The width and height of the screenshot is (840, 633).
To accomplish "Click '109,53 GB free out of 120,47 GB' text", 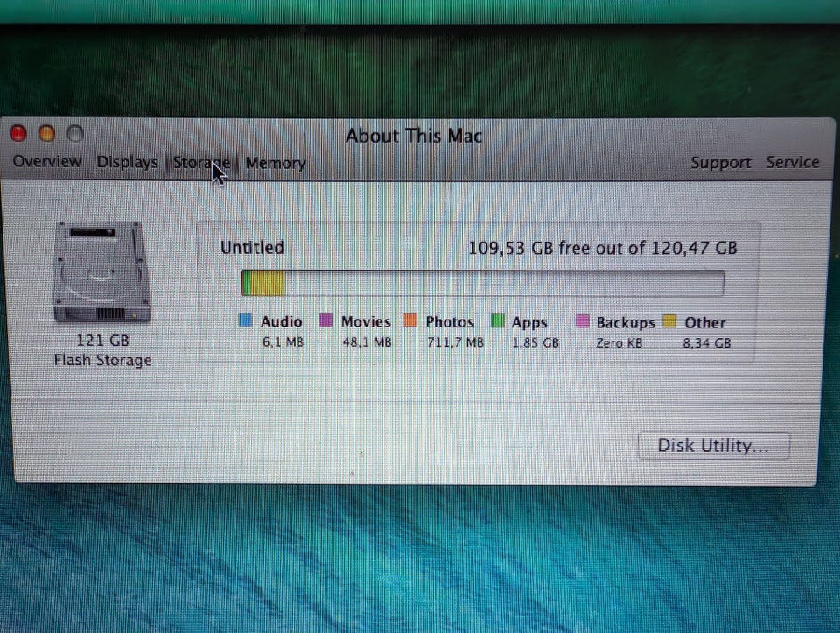I will (x=603, y=248).
